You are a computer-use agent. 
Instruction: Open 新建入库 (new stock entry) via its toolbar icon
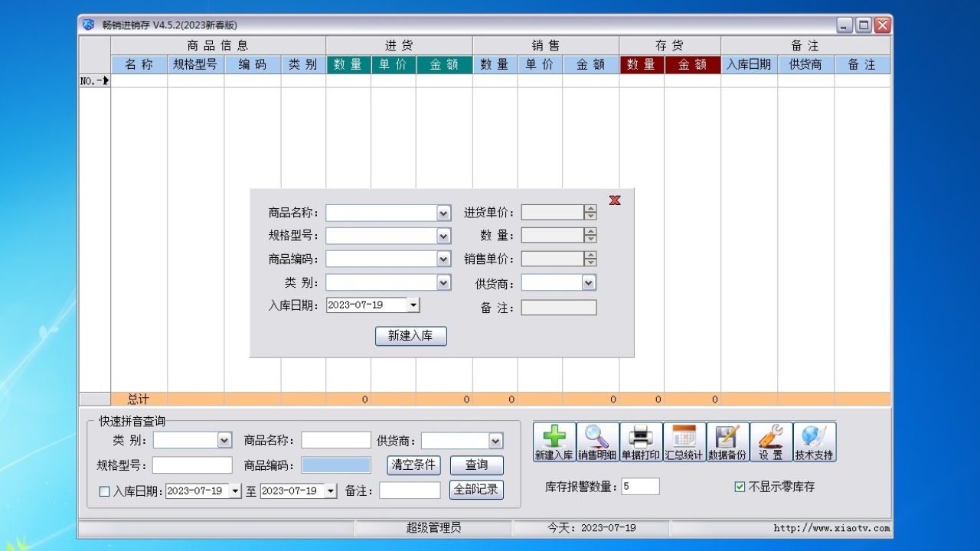point(553,441)
